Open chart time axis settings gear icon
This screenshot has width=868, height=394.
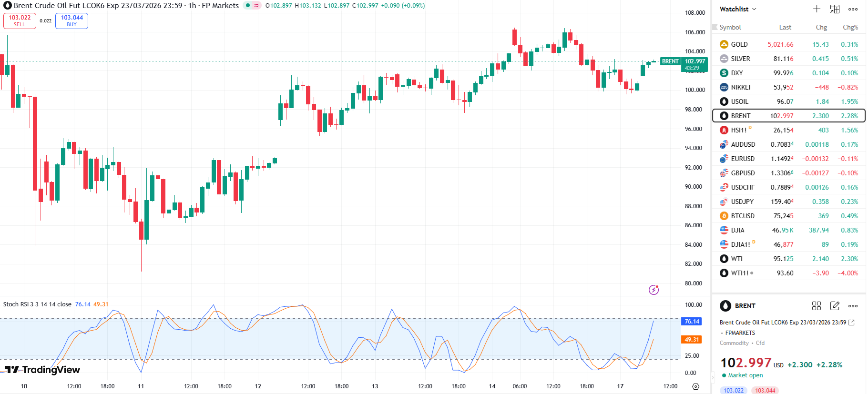pyautogui.click(x=695, y=386)
